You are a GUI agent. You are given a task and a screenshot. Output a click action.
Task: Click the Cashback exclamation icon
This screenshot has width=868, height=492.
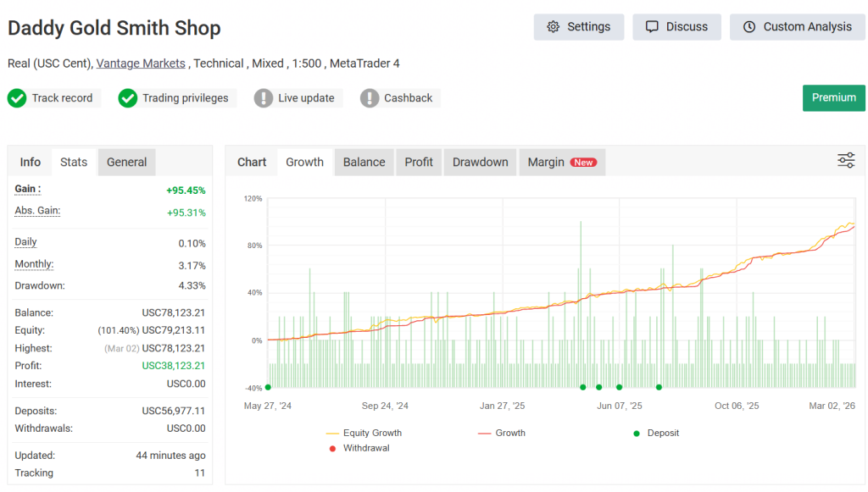pyautogui.click(x=370, y=98)
